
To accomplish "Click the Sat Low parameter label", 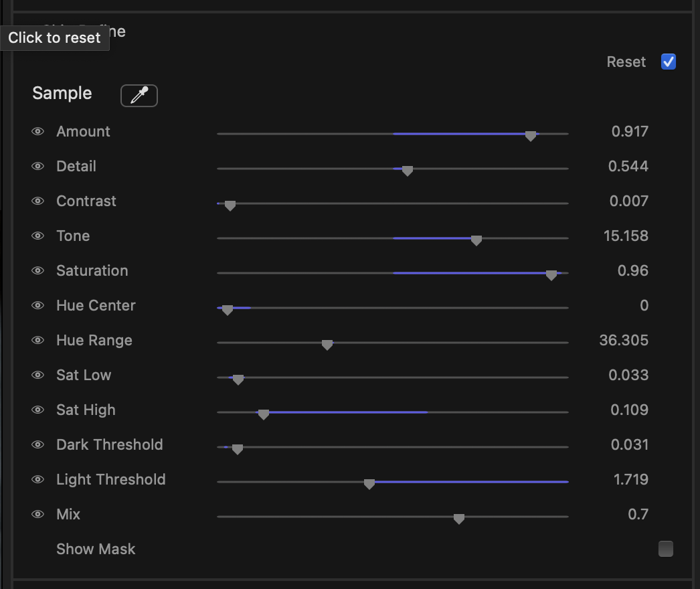I will point(84,375).
